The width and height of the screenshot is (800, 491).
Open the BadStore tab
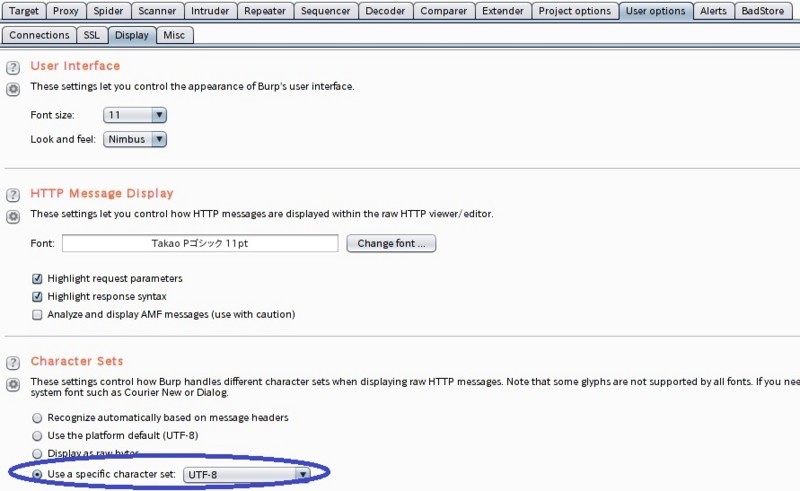click(x=763, y=11)
